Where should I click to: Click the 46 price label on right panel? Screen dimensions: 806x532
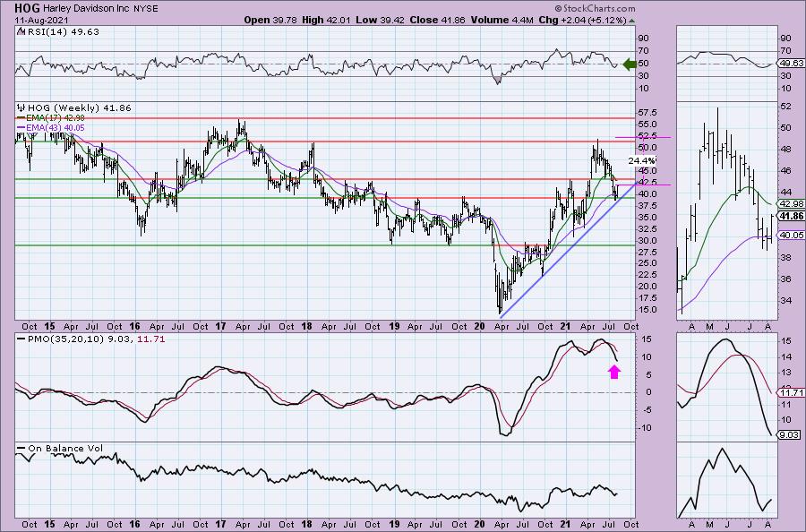pyautogui.click(x=786, y=171)
